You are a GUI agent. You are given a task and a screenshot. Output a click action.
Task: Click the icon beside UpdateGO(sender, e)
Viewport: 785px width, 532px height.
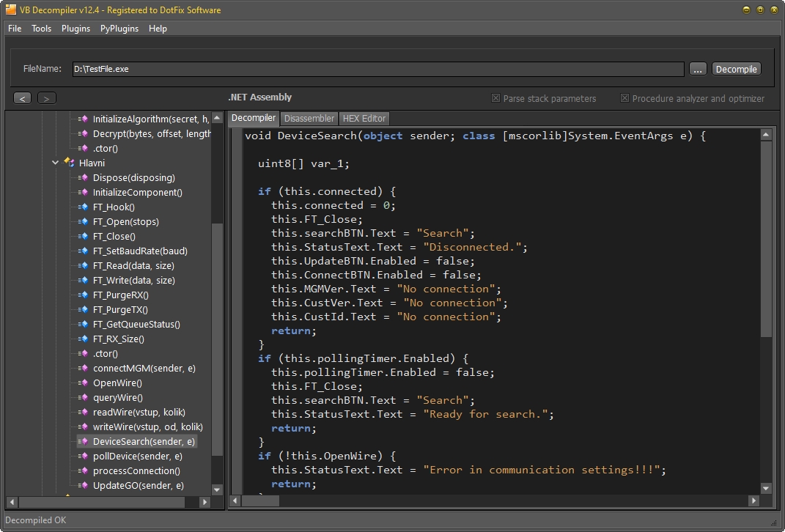(83, 485)
